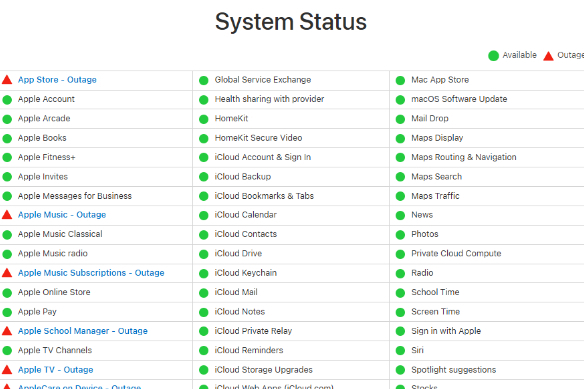Click the green dot beside Global Service Exchange

click(204, 80)
